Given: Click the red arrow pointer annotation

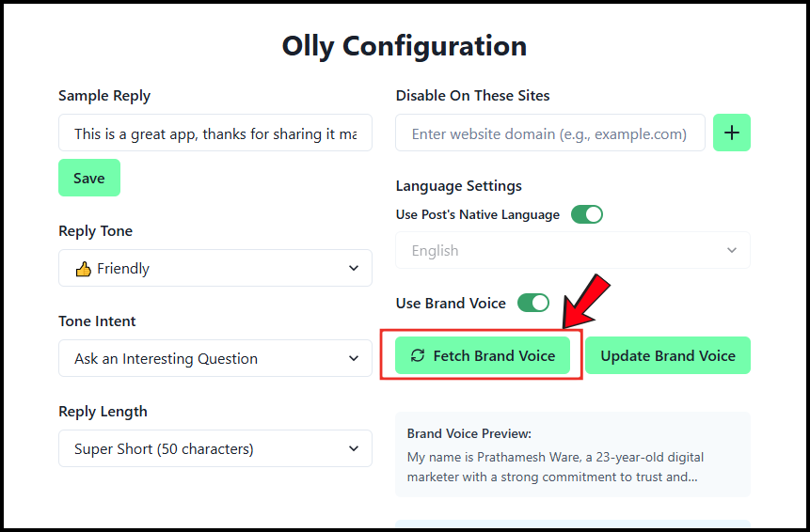Looking at the screenshot, I should (586, 302).
